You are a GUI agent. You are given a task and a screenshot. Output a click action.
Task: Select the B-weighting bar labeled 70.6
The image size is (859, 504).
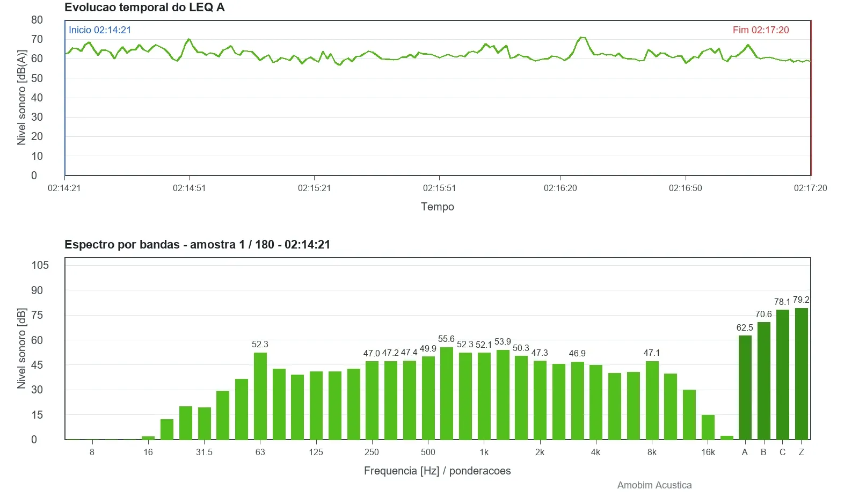pyautogui.click(x=764, y=381)
